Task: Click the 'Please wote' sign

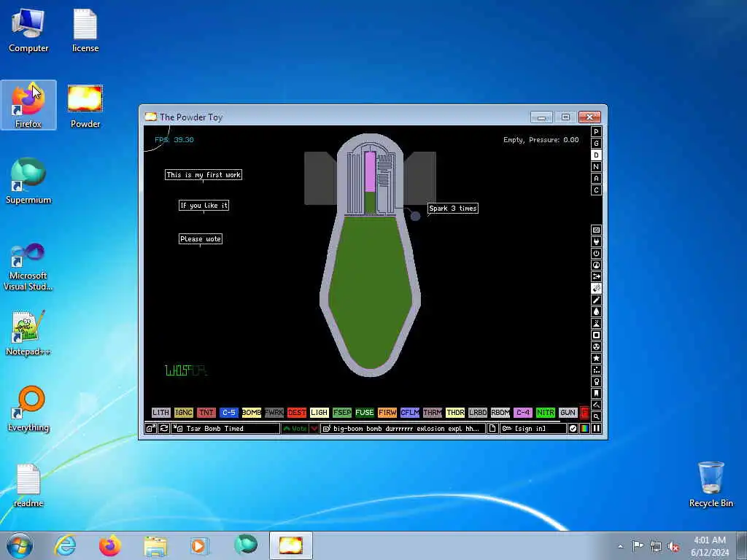Action: click(x=201, y=238)
